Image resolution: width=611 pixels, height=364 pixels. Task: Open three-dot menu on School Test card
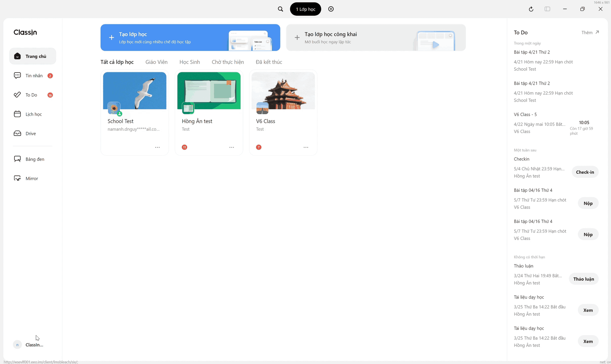[x=157, y=147]
